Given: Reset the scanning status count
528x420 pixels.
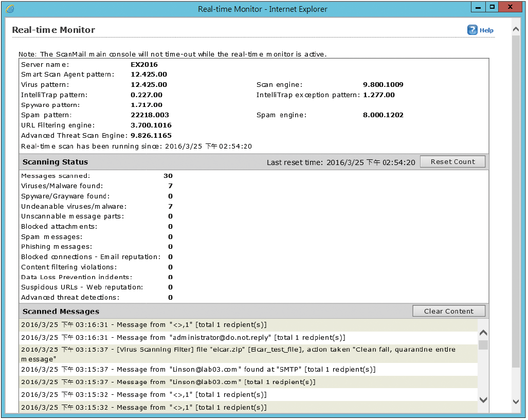Looking at the screenshot, I should [452, 161].
